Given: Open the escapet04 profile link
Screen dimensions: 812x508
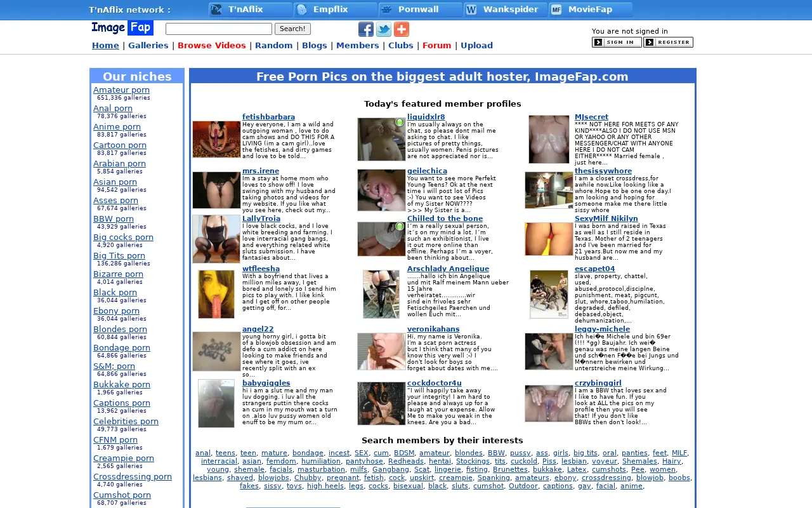Looking at the screenshot, I should tap(595, 269).
